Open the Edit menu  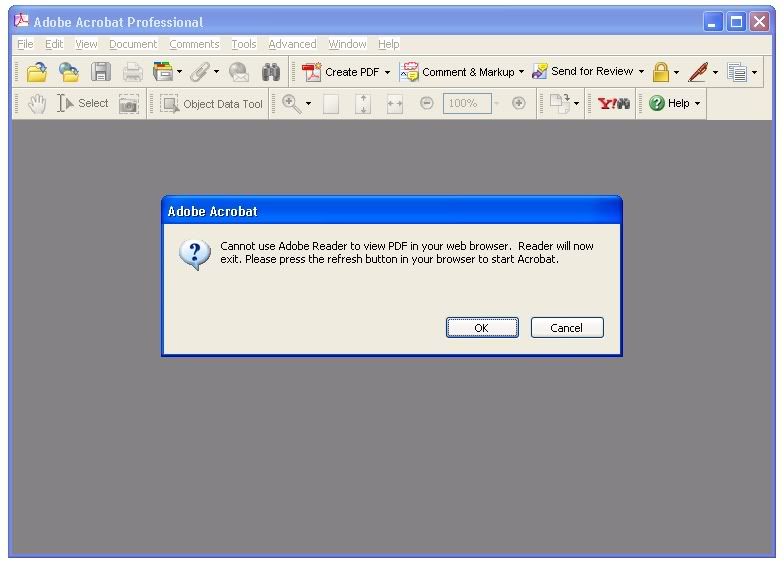click(54, 44)
